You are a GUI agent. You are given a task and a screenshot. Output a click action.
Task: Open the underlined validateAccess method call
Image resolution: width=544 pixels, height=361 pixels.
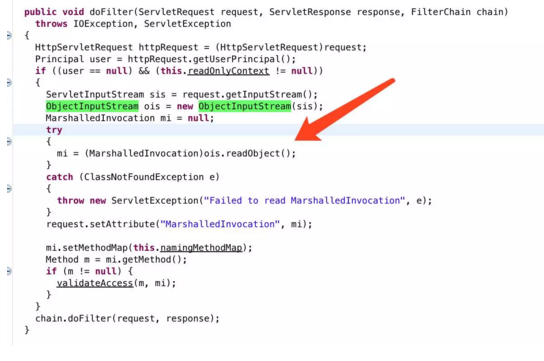[95, 283]
